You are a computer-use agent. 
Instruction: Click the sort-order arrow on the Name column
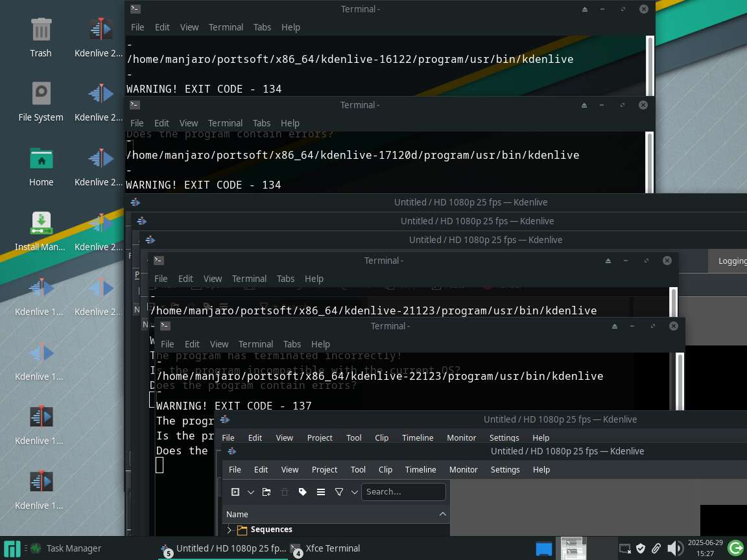click(x=443, y=514)
